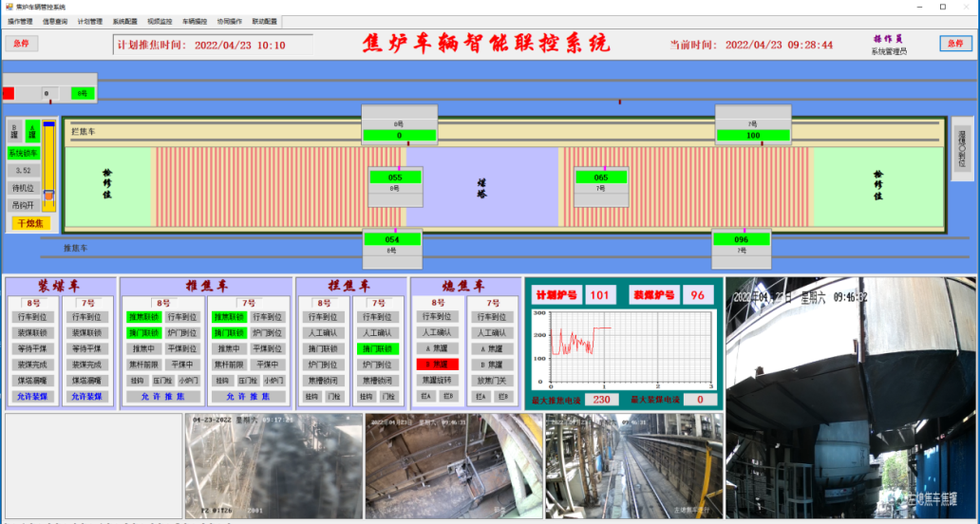Click the red indicator square at top-left
The height and width of the screenshot is (524, 980).
9,93
